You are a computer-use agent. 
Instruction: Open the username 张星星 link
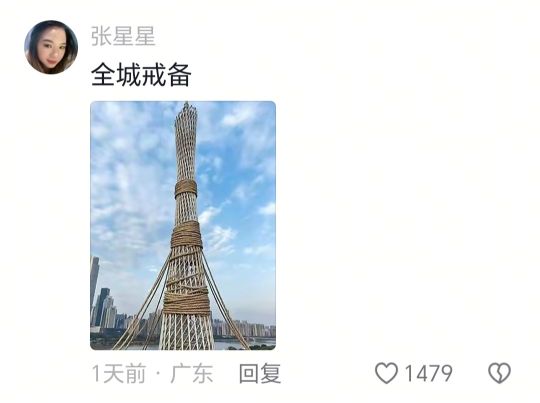pyautogui.click(x=123, y=36)
